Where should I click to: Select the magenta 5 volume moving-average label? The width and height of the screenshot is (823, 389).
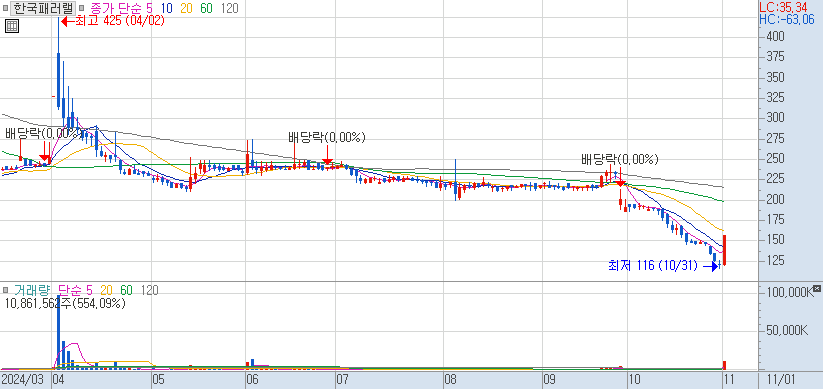pos(89,290)
